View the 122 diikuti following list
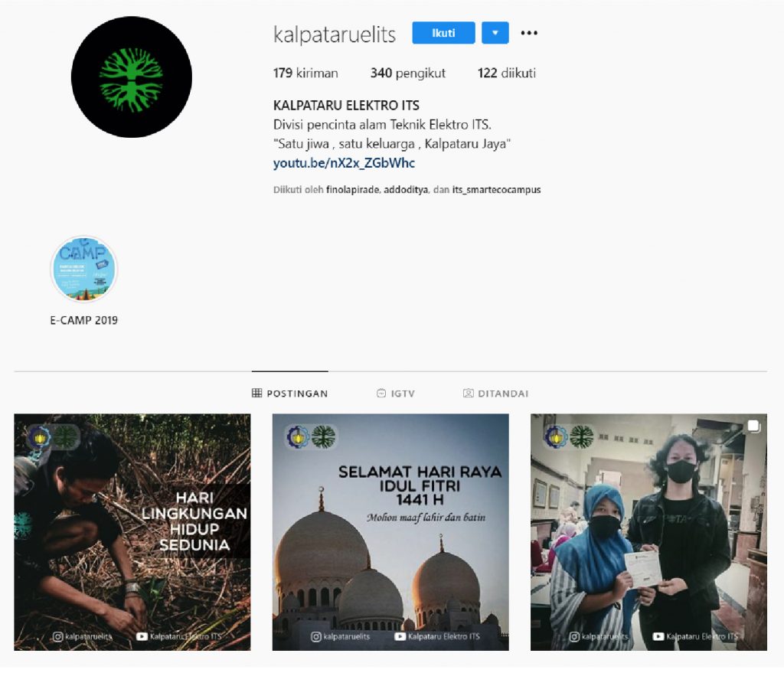 coord(506,74)
